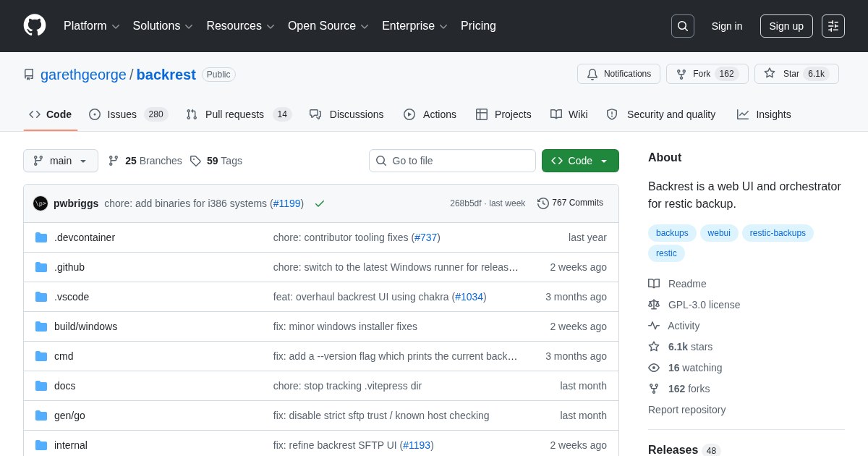Open the GitHub home logo

(x=35, y=25)
